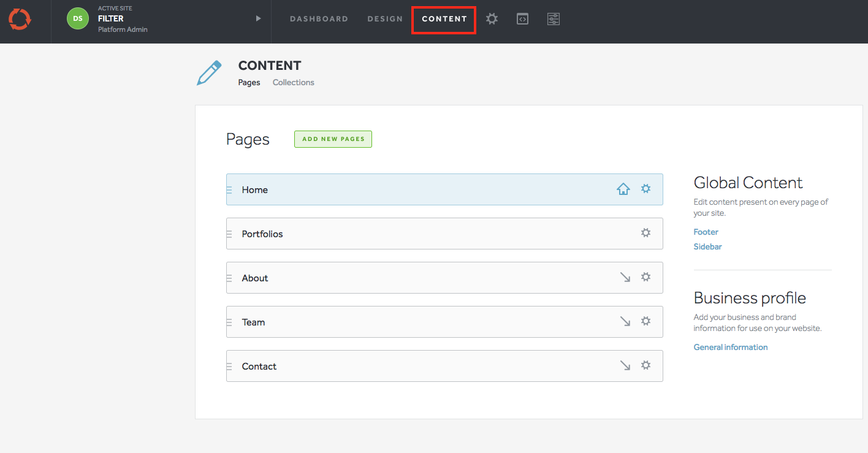The image size is (868, 453).
Task: Click the Team page drag handle
Action: tap(229, 322)
